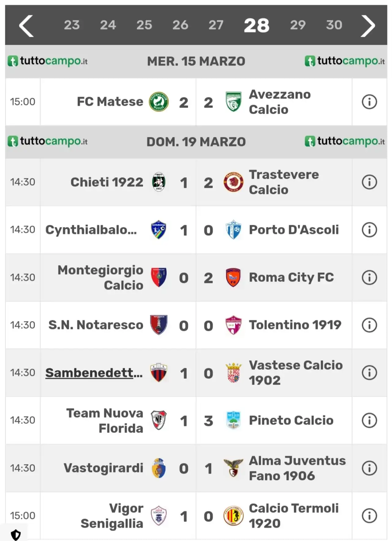The width and height of the screenshot is (392, 541).
Task: Jump to matchday 30
Action: tap(334, 25)
